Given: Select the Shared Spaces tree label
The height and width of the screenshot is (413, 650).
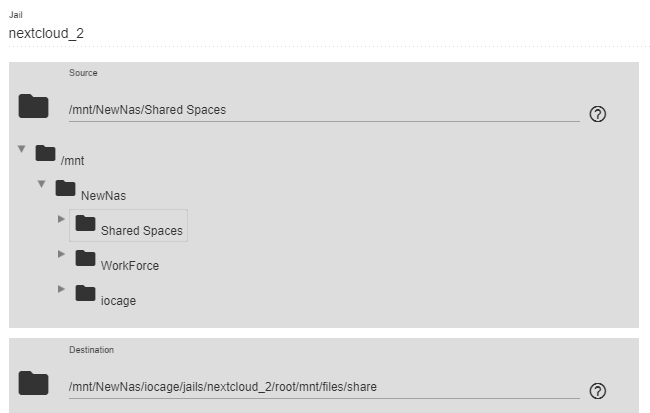Looking at the screenshot, I should pos(142,231).
